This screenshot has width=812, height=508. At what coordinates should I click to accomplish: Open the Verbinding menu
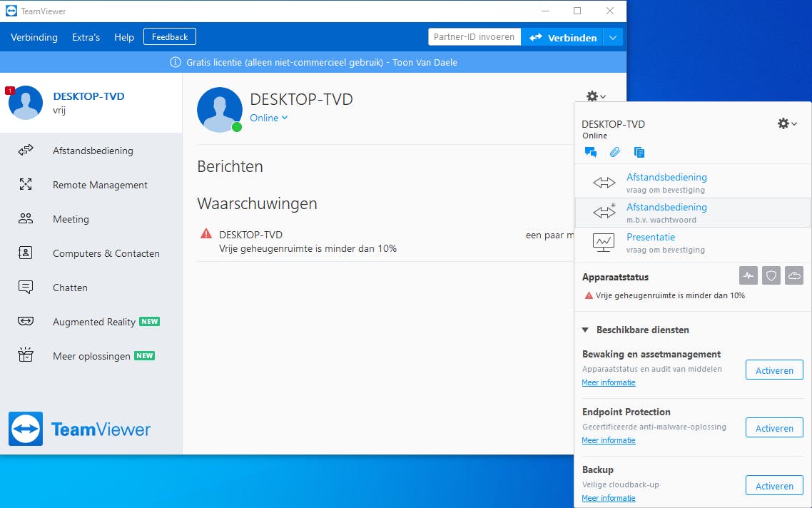coord(34,37)
